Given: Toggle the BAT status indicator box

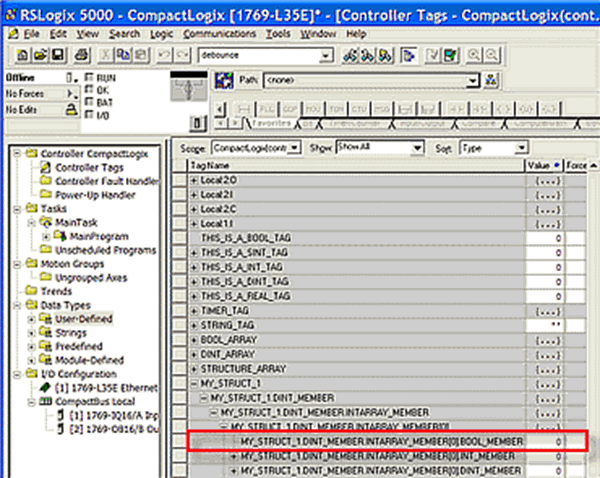Looking at the screenshot, I should (x=89, y=102).
